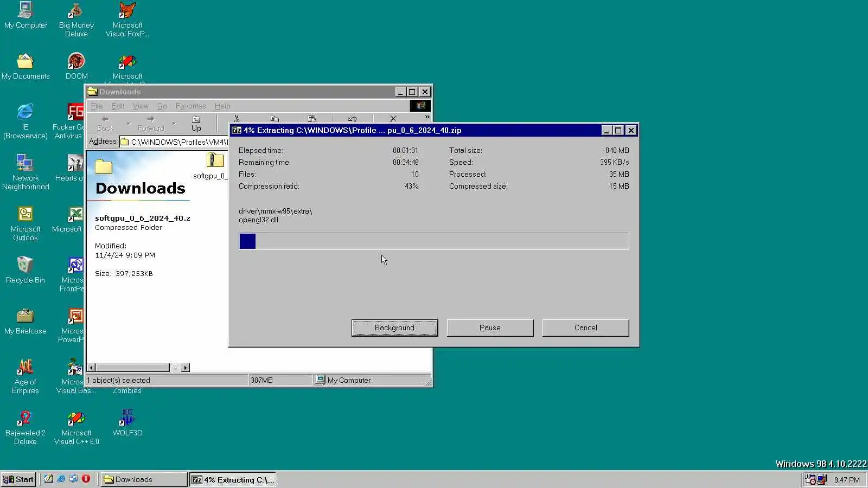Screen dimensions: 868x488
Task: Open Microsoft Visual C++ 6.0 shortcut
Action: 76,427
